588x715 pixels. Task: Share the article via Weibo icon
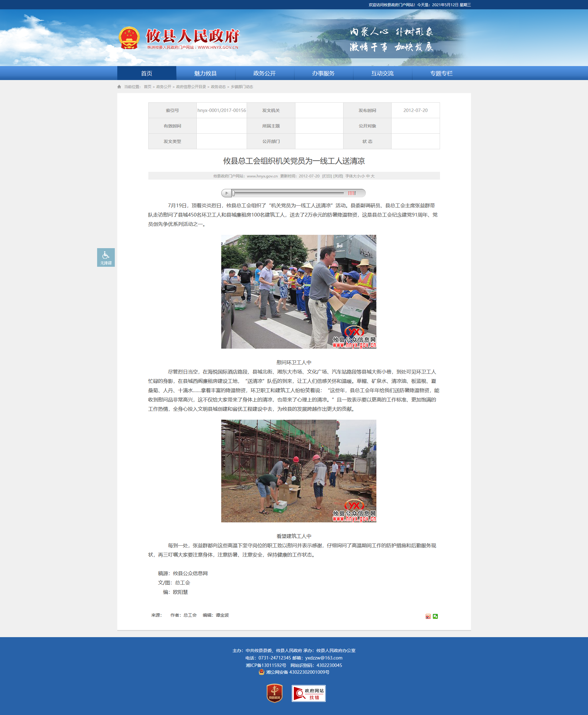pyautogui.click(x=428, y=616)
